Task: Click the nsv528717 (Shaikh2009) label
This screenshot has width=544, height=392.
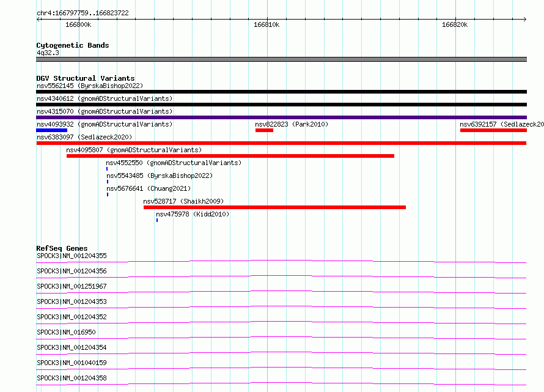Action: click(183, 201)
